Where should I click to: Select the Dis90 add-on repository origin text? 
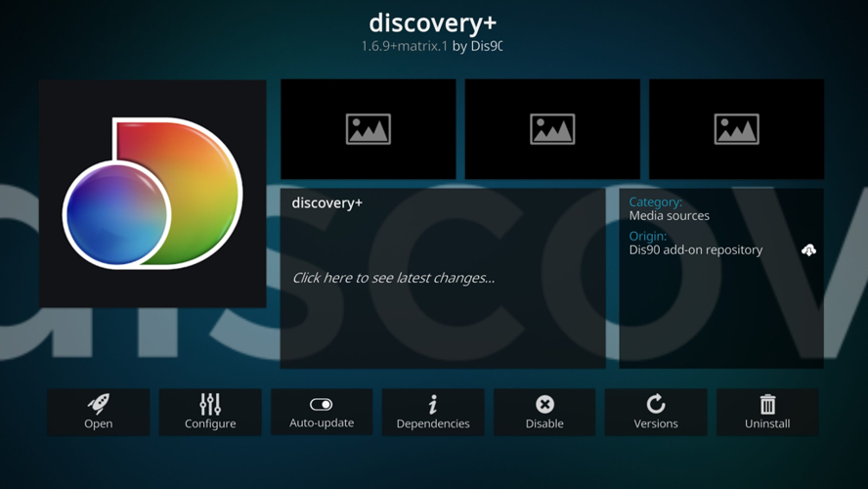pos(695,250)
